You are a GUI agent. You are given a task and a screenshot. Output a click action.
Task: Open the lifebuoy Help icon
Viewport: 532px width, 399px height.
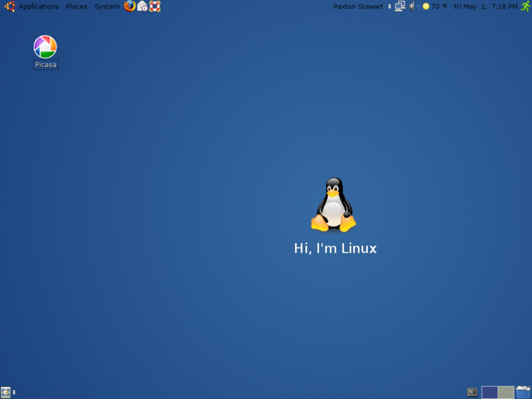point(155,6)
